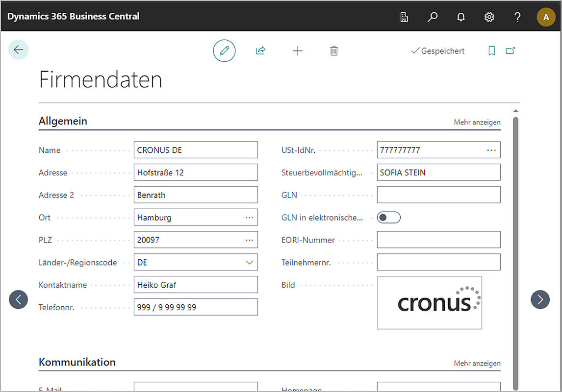Open PLZ ellipsis lookup
The image size is (562, 392).
(x=250, y=240)
